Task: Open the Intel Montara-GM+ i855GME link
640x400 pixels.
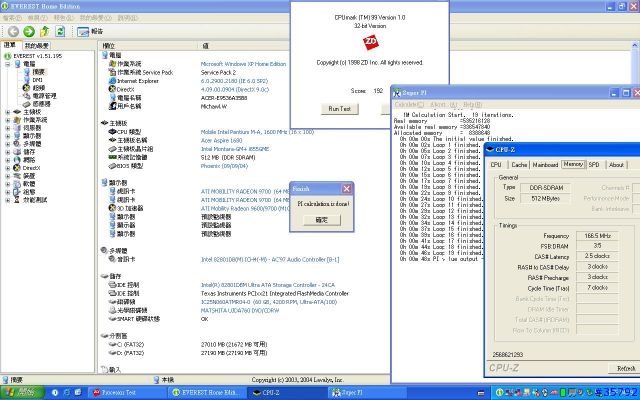Action: [x=235, y=149]
